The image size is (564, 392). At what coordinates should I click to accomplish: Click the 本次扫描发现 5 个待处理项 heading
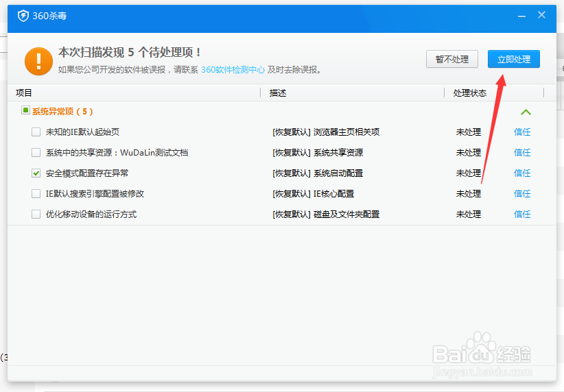(130, 53)
